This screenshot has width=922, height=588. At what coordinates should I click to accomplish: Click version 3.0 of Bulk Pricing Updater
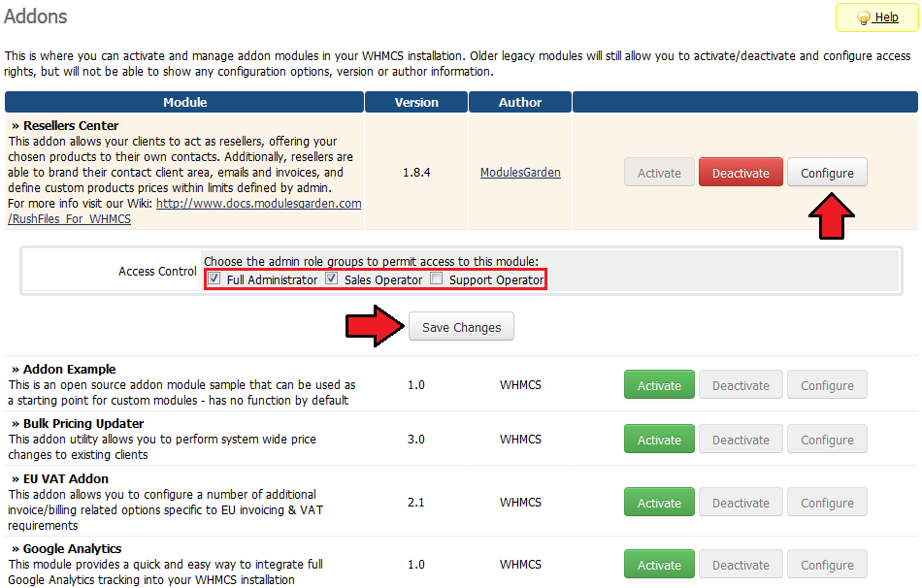point(415,440)
